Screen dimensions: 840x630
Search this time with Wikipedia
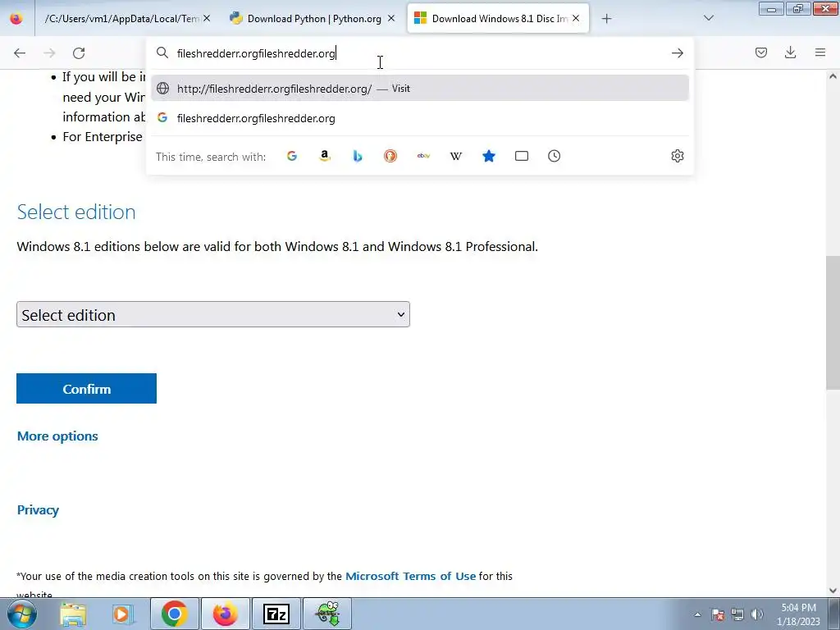456,156
